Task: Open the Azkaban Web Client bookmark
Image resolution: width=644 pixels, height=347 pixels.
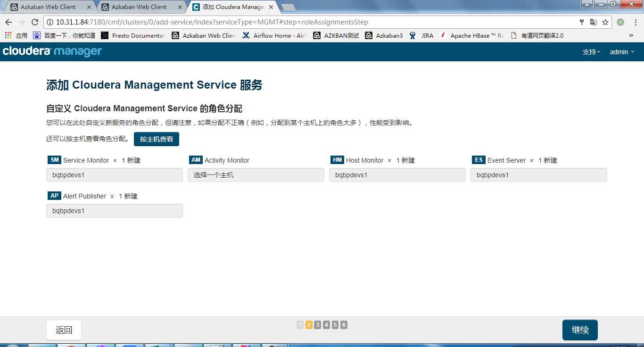Action: coord(204,35)
